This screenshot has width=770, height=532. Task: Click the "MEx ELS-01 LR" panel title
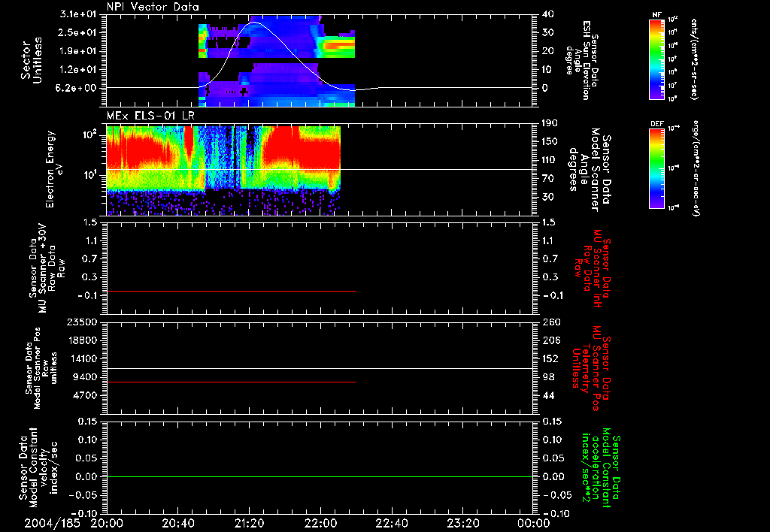150,116
